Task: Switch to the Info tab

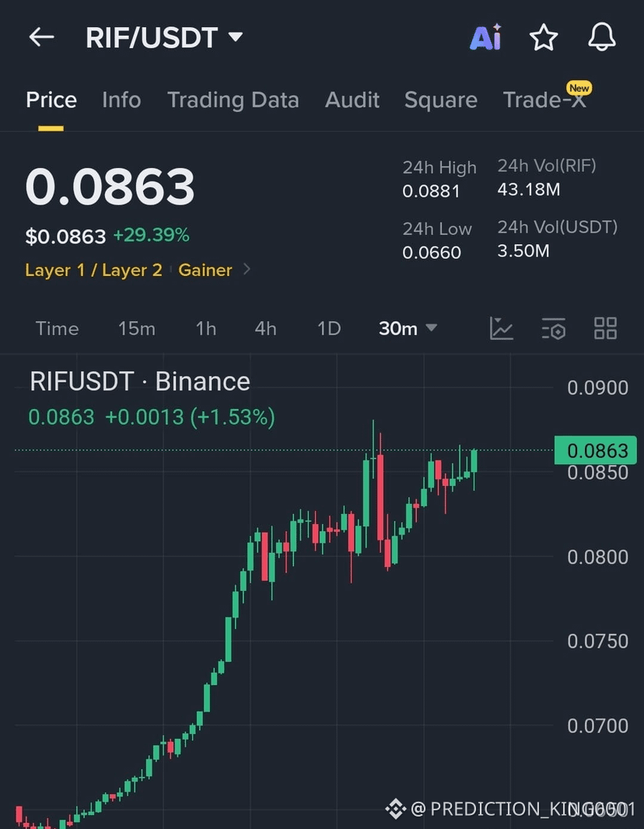Action: [121, 100]
